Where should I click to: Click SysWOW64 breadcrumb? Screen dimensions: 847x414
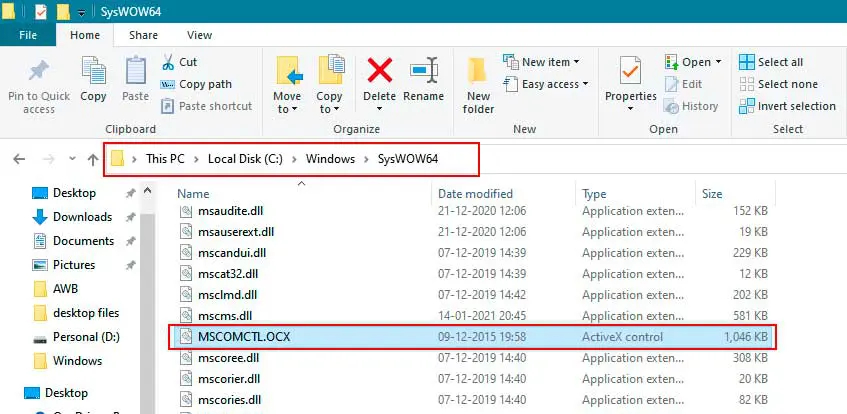408,159
